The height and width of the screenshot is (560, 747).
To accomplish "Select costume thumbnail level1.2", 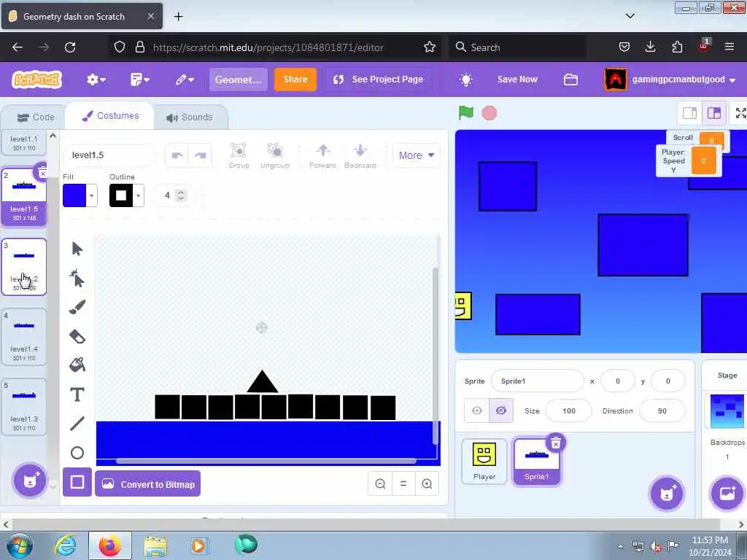I will [24, 267].
